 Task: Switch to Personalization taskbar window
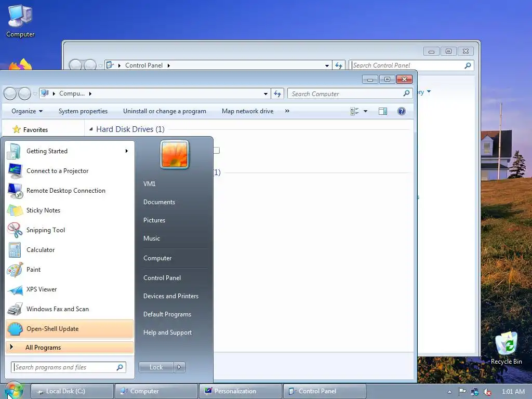(x=241, y=391)
